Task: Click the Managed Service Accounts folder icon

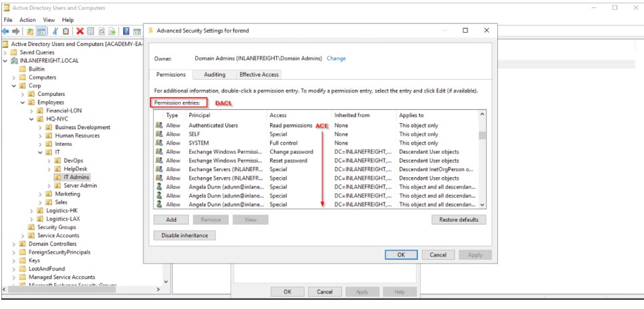Action: (23, 278)
